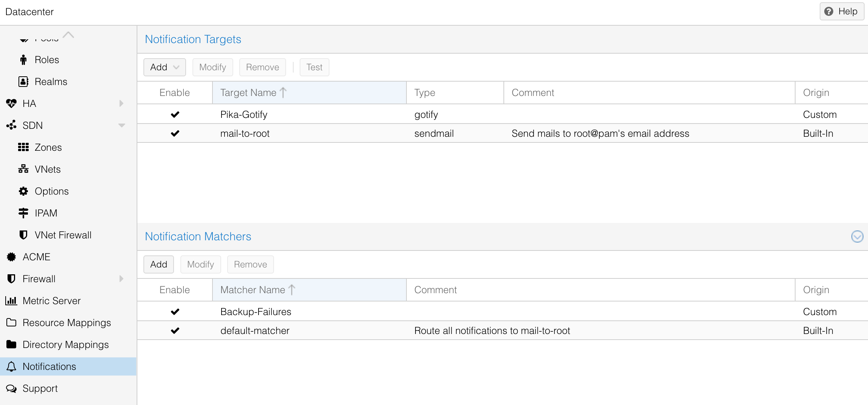Uncheck enable on the default-matcher row
The image size is (868, 405).
click(x=175, y=330)
